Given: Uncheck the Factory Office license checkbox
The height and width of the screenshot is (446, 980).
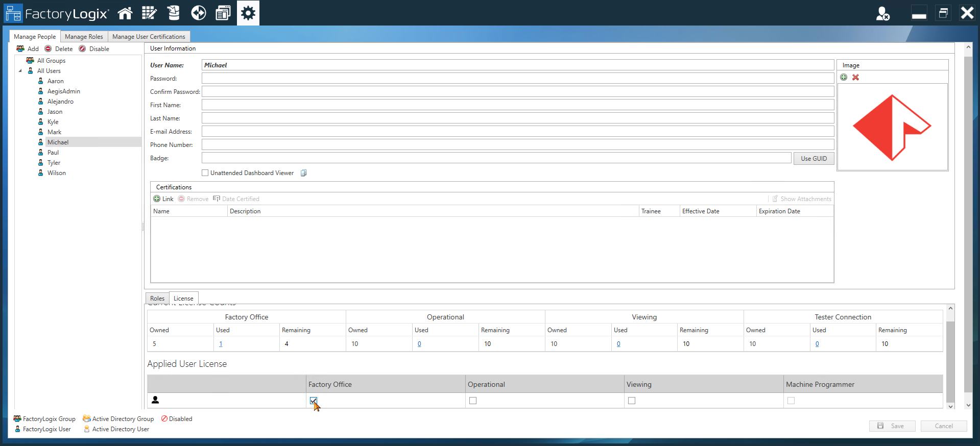Looking at the screenshot, I should click(x=314, y=401).
